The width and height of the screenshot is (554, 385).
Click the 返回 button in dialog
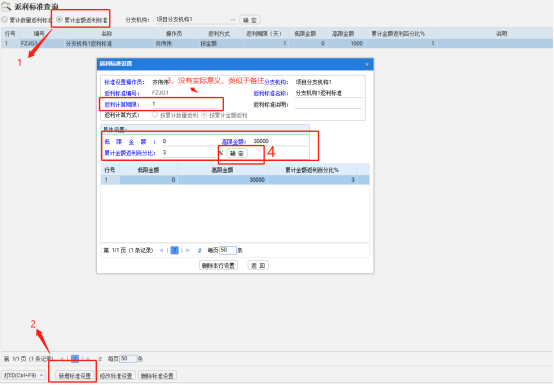258,266
